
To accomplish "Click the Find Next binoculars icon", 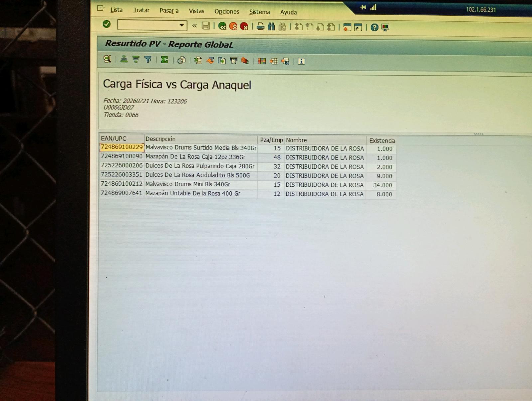I will click(x=282, y=26).
